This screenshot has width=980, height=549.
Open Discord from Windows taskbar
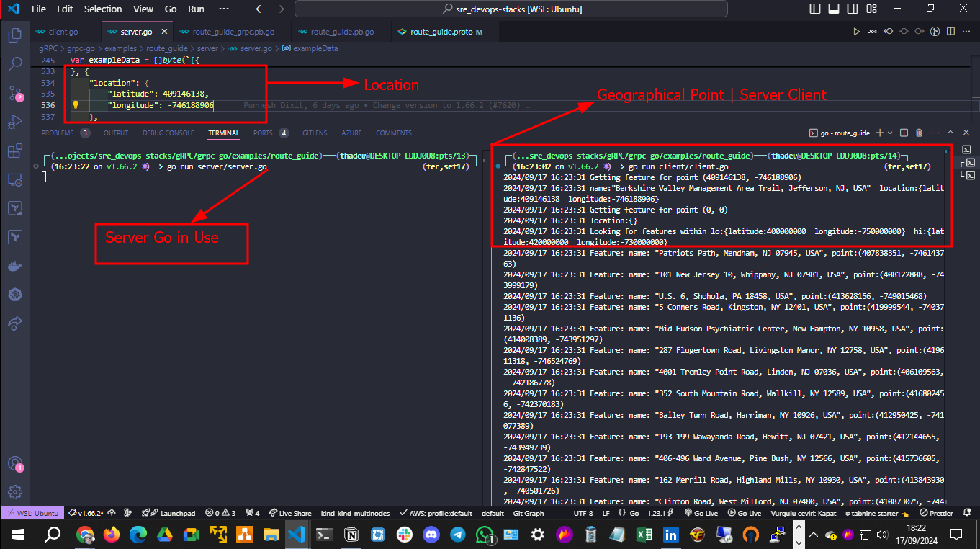coord(431,535)
